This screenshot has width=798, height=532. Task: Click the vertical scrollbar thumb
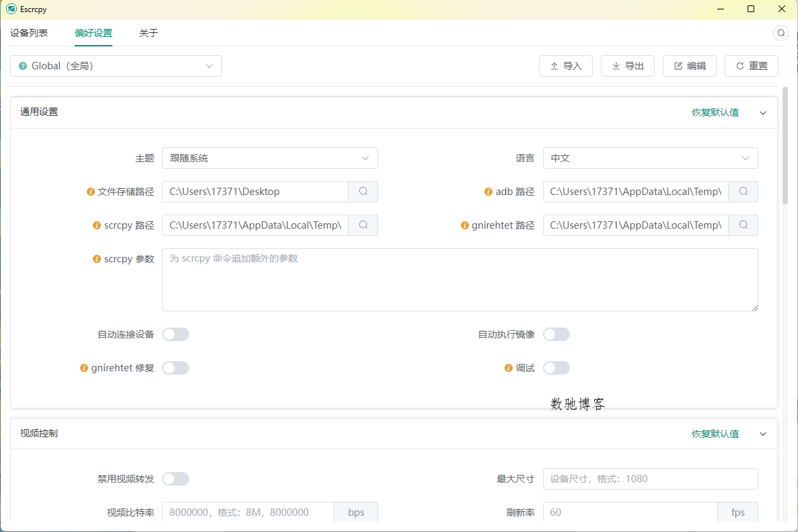[785, 146]
